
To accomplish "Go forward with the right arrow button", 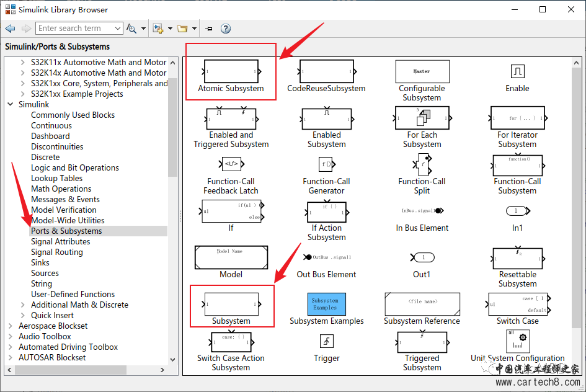I will [x=26, y=29].
